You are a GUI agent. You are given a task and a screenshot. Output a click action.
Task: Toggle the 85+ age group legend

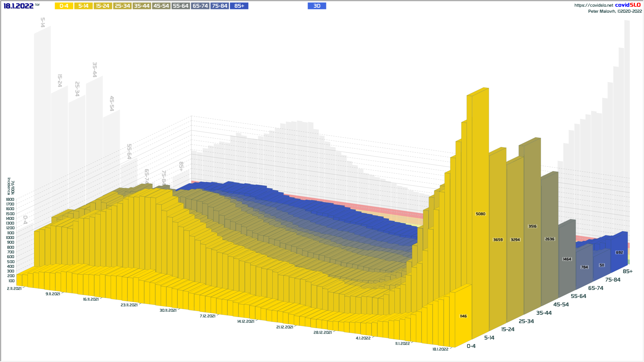(239, 6)
